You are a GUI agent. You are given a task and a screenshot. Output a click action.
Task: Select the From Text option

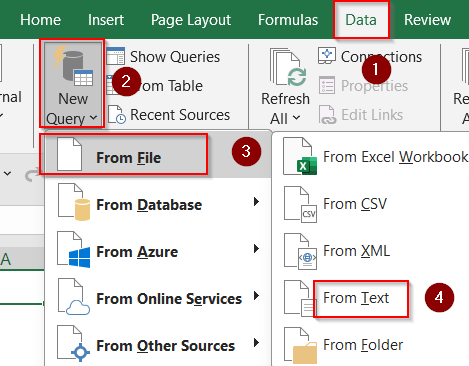click(x=356, y=298)
